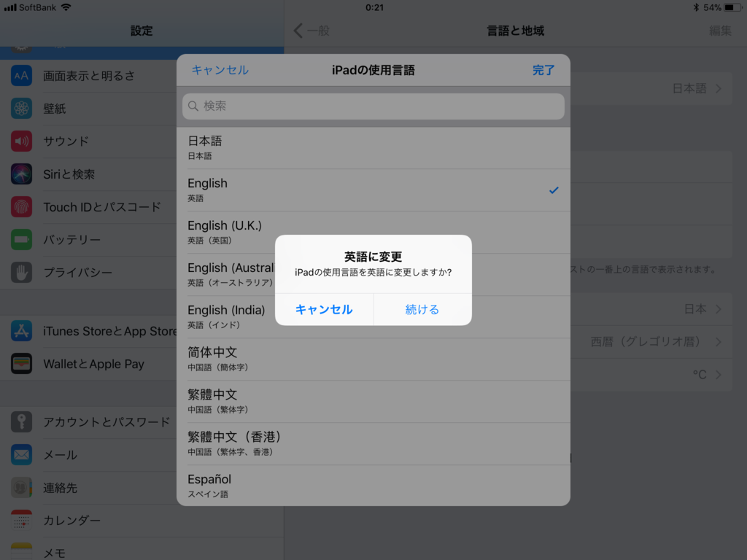Tap the Bluetooth icon in status bar
This screenshot has width=747, height=560.
coord(696,7)
